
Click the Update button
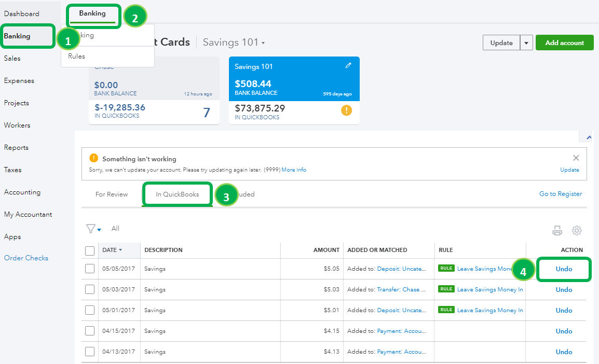click(501, 43)
